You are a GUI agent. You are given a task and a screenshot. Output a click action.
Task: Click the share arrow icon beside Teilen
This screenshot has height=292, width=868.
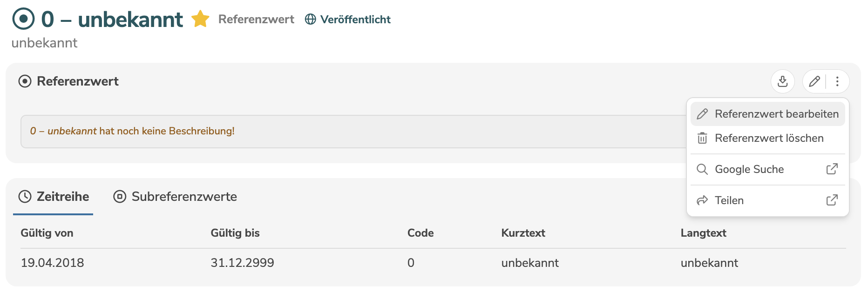coord(702,200)
